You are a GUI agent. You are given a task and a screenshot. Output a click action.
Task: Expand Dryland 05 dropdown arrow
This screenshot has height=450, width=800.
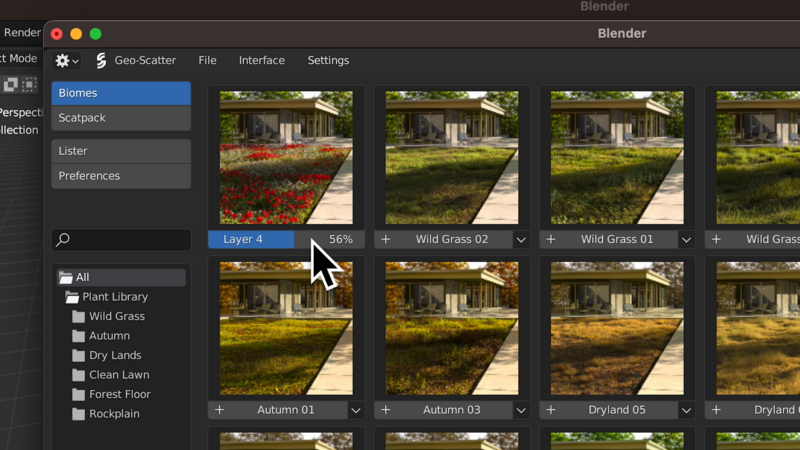686,410
